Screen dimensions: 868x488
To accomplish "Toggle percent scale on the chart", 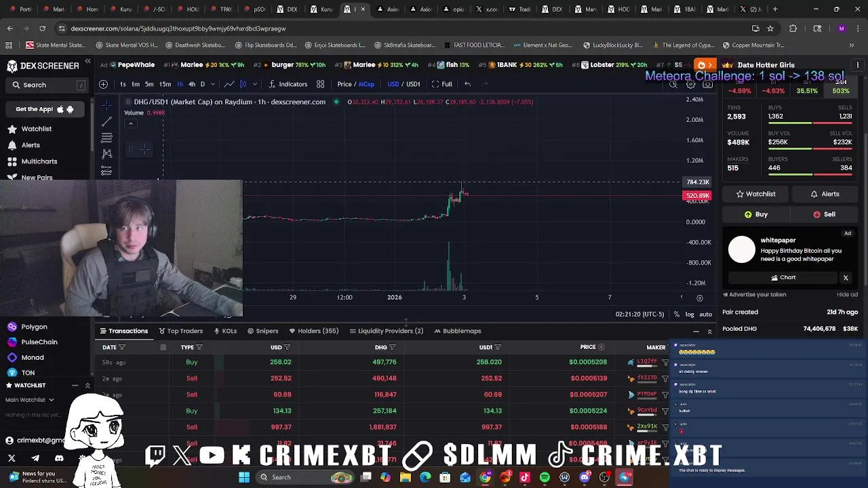I will (x=676, y=314).
